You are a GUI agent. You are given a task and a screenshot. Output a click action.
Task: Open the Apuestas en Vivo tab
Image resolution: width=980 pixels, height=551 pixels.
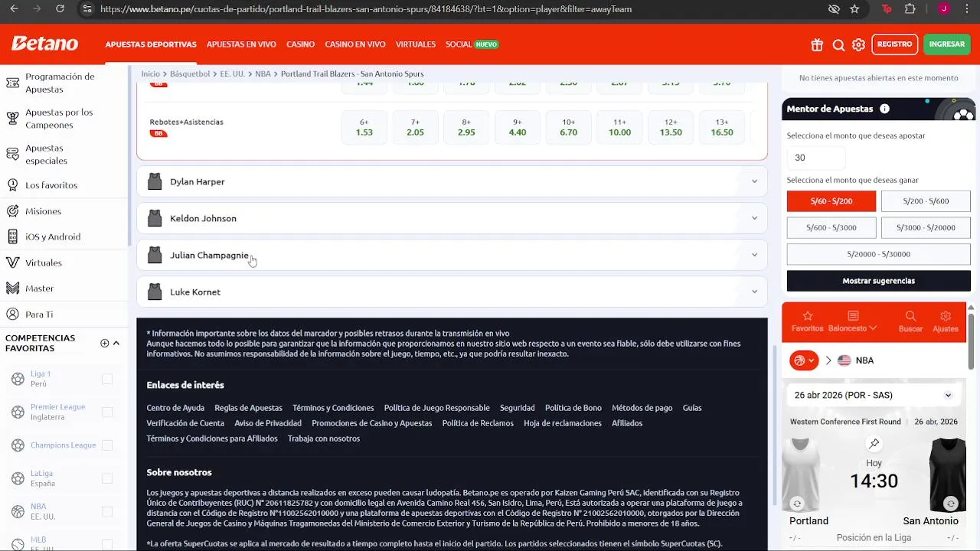coord(241,44)
